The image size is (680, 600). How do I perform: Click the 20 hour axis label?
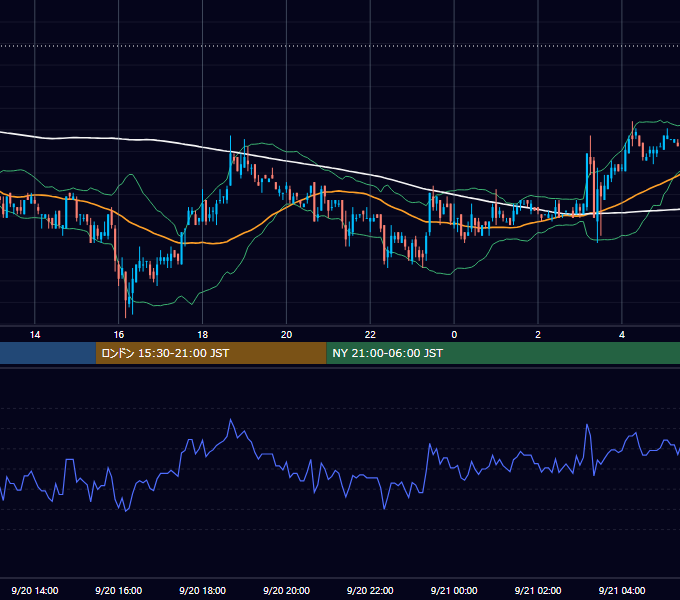click(x=286, y=335)
